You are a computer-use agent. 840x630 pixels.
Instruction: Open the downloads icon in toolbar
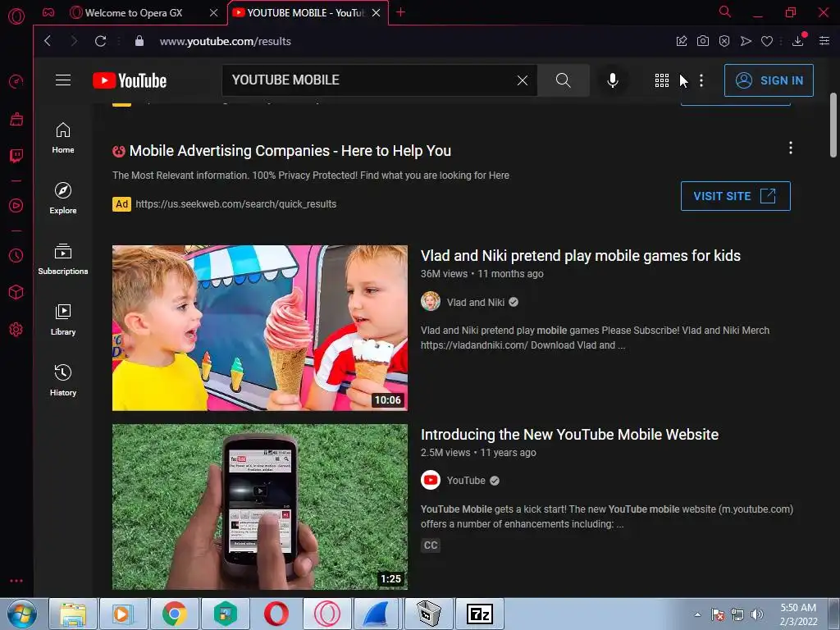point(798,40)
